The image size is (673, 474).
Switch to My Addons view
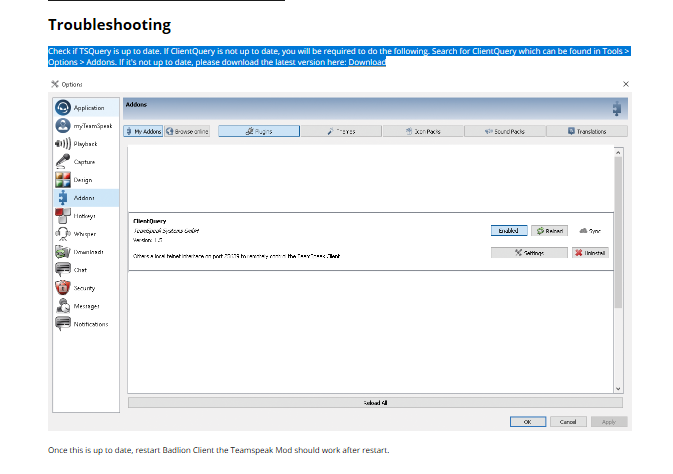(x=143, y=131)
